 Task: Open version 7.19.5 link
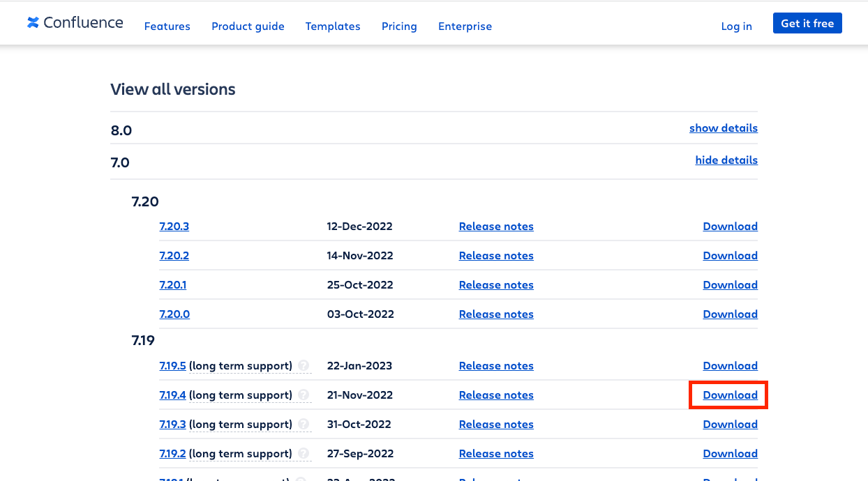pyautogui.click(x=172, y=366)
